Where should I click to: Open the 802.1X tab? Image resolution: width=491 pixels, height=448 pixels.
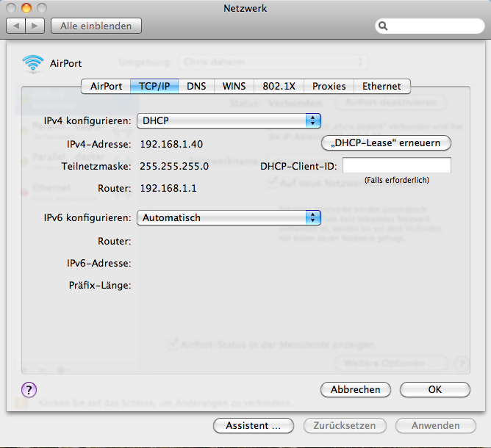coord(279,87)
